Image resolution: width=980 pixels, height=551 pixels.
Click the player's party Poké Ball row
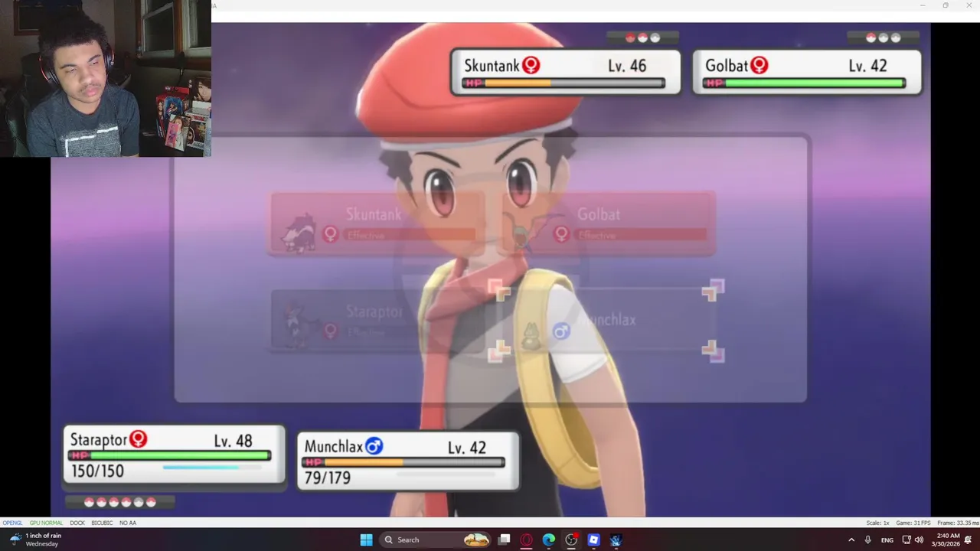120,502
